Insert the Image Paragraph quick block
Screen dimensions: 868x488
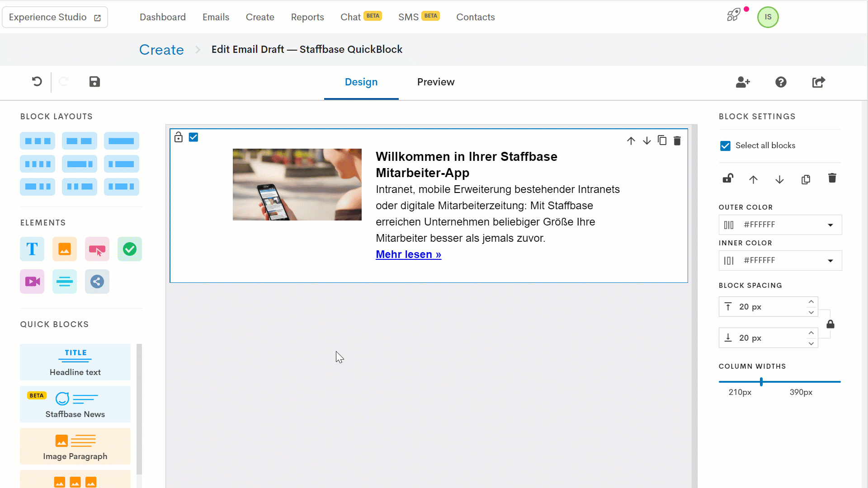click(x=75, y=446)
